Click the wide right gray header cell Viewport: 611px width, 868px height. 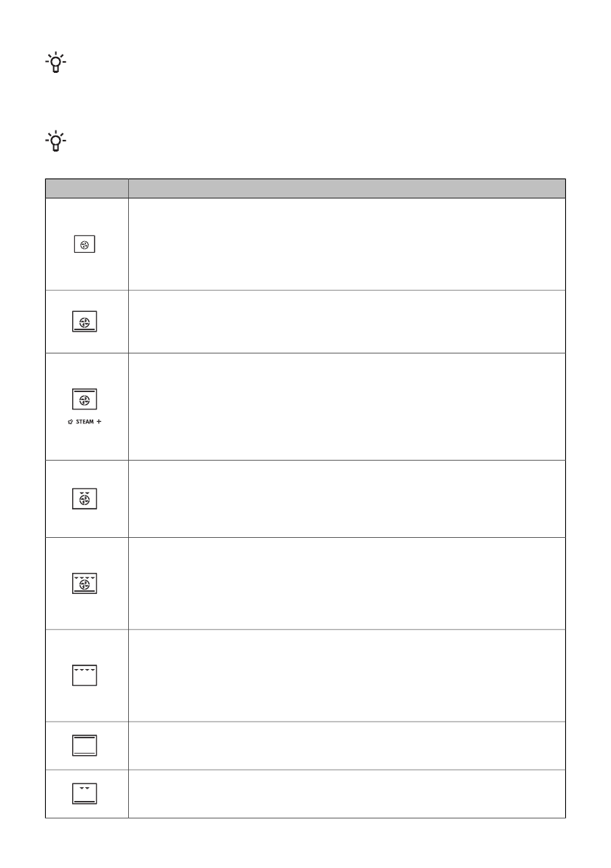coord(347,188)
